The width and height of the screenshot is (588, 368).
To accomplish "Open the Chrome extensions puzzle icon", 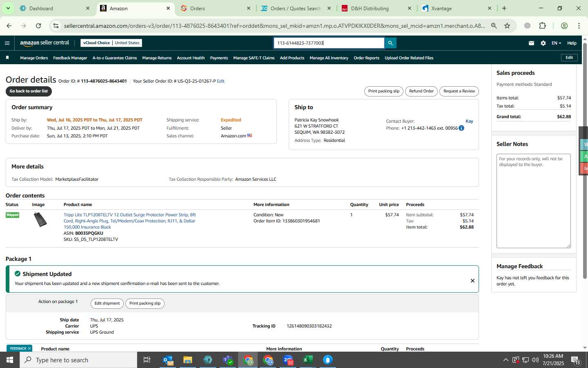I will click(x=542, y=26).
